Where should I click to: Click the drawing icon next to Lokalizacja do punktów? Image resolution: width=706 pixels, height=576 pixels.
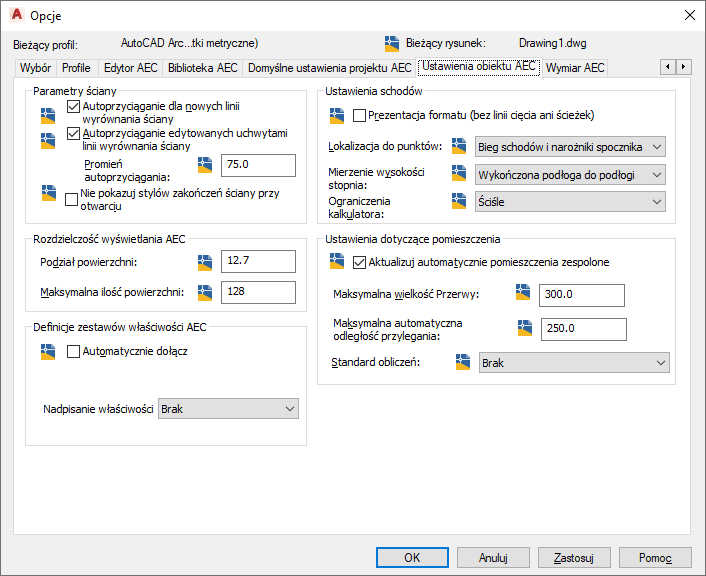click(459, 146)
